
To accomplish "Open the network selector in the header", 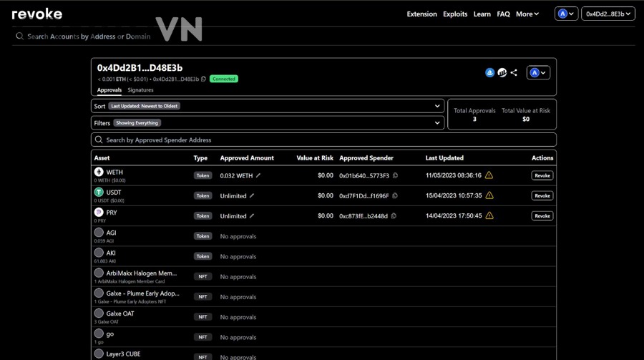I will pyautogui.click(x=567, y=14).
